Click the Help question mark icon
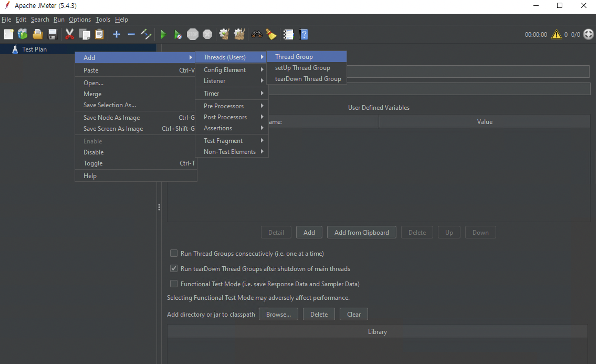 point(304,34)
